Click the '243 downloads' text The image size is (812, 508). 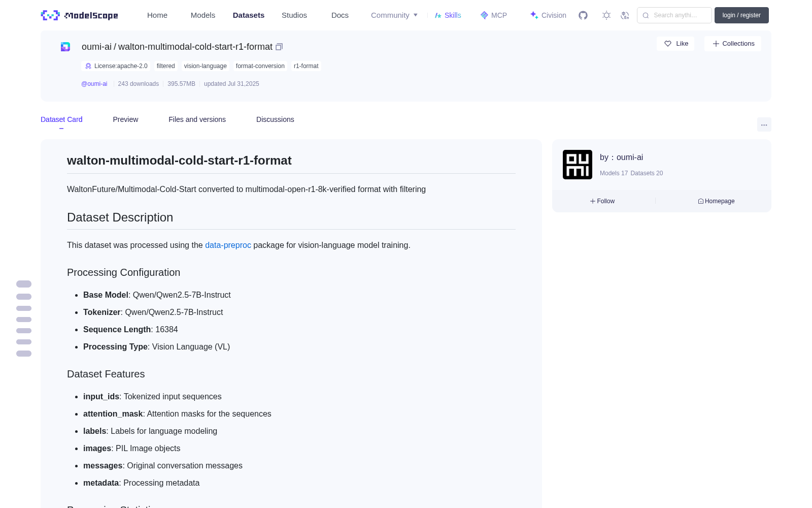139,84
